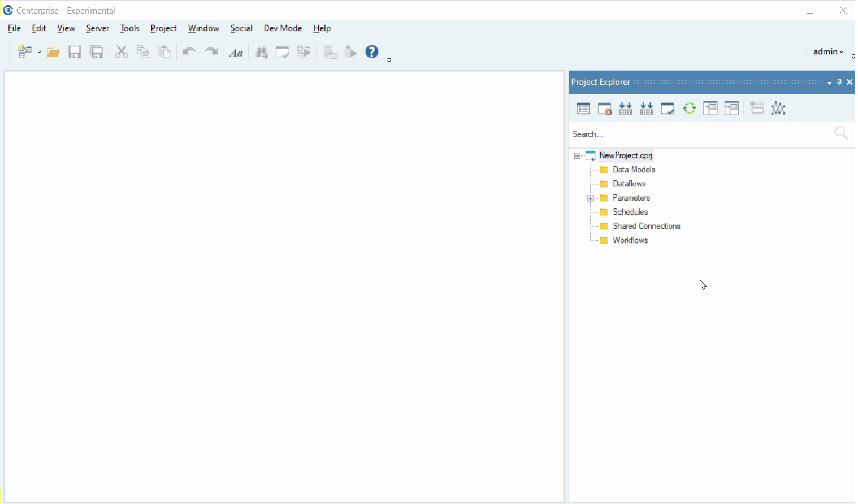Click the Help question mark icon
The width and height of the screenshot is (858, 504).
[371, 52]
